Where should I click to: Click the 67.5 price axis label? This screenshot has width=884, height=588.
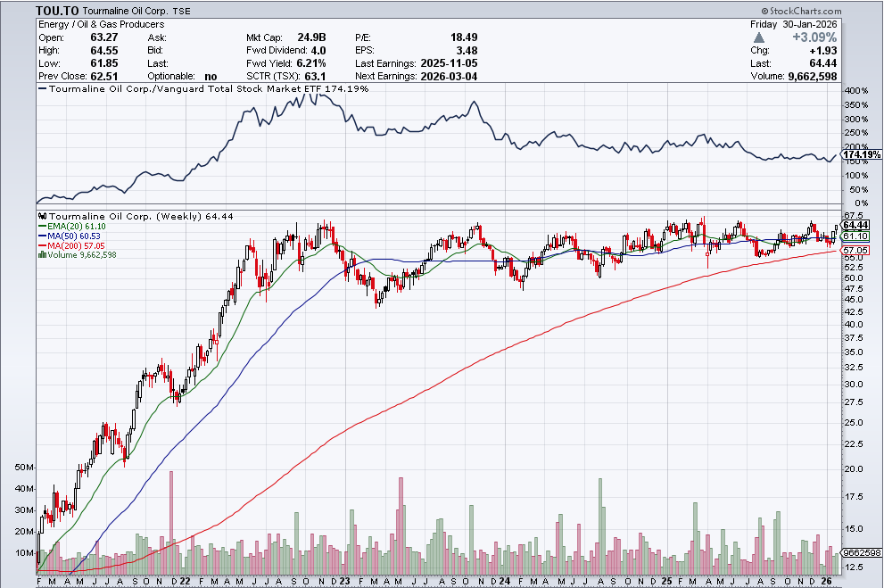click(854, 216)
